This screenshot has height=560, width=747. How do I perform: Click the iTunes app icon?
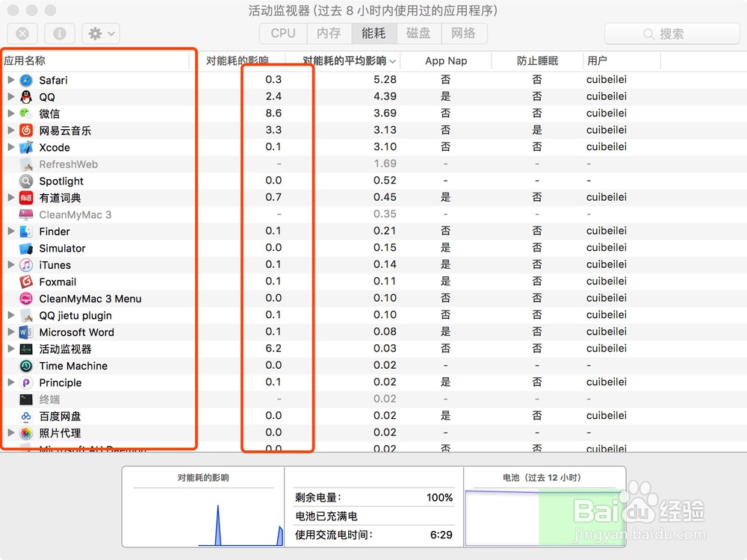26,265
